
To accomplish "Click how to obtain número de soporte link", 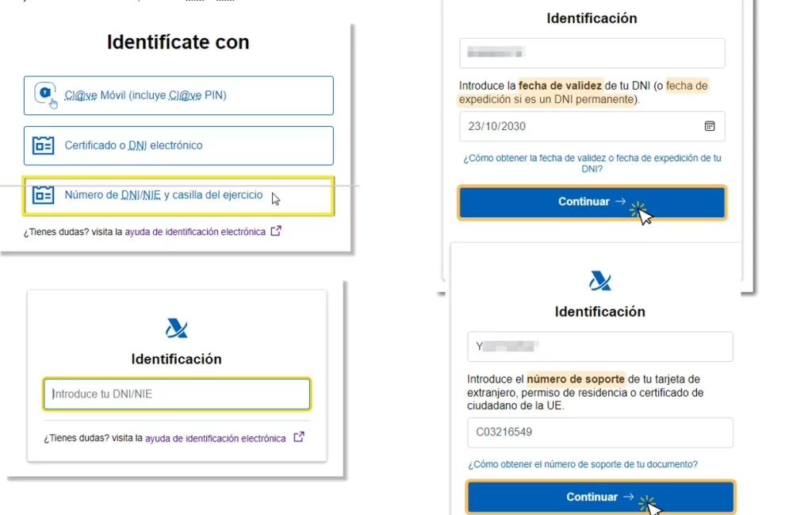I will (x=583, y=464).
